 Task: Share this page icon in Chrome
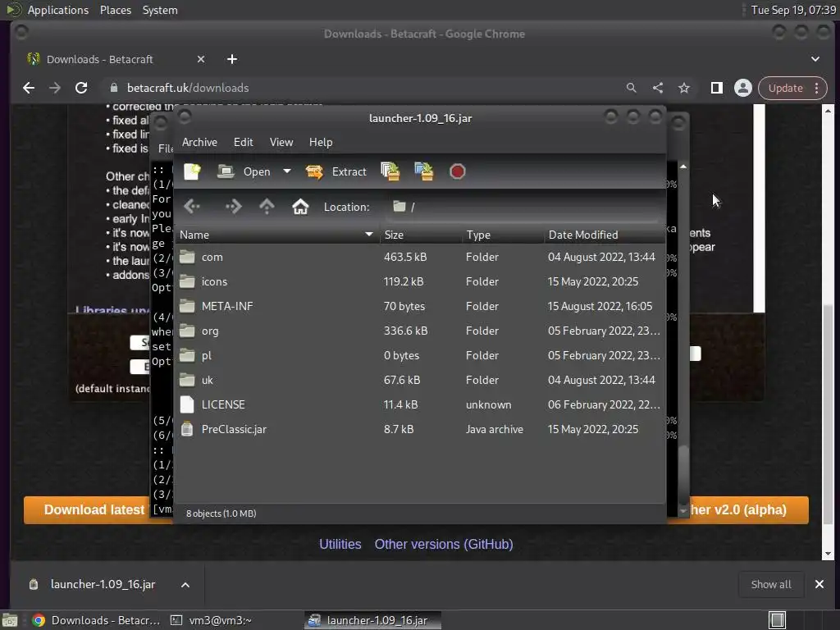[x=657, y=88]
